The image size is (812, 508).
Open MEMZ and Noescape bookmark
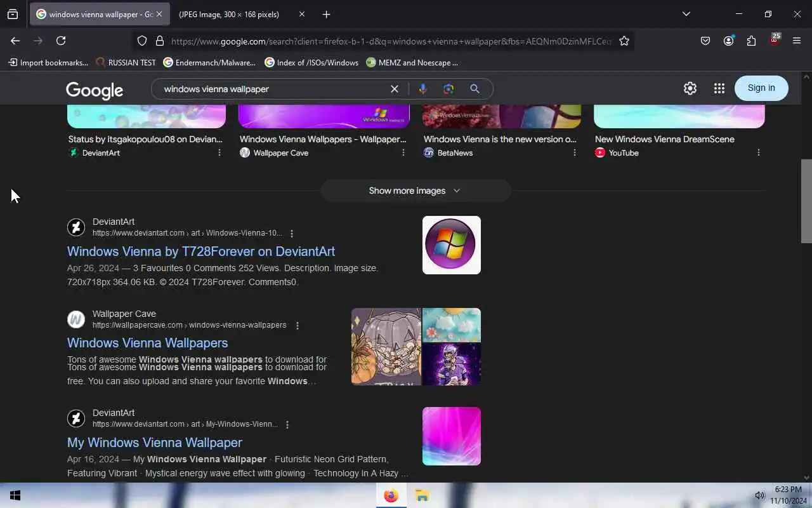[x=412, y=62]
